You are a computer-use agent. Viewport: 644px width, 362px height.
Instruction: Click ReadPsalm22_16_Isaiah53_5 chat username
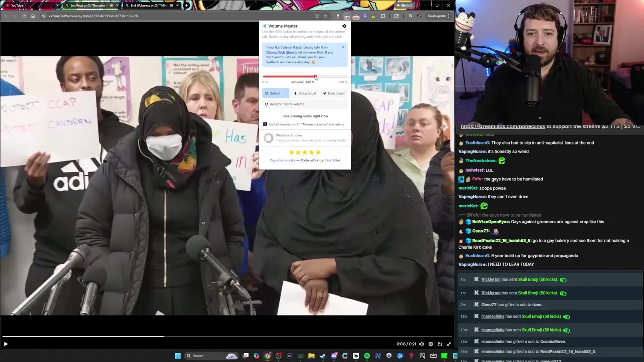point(501,241)
